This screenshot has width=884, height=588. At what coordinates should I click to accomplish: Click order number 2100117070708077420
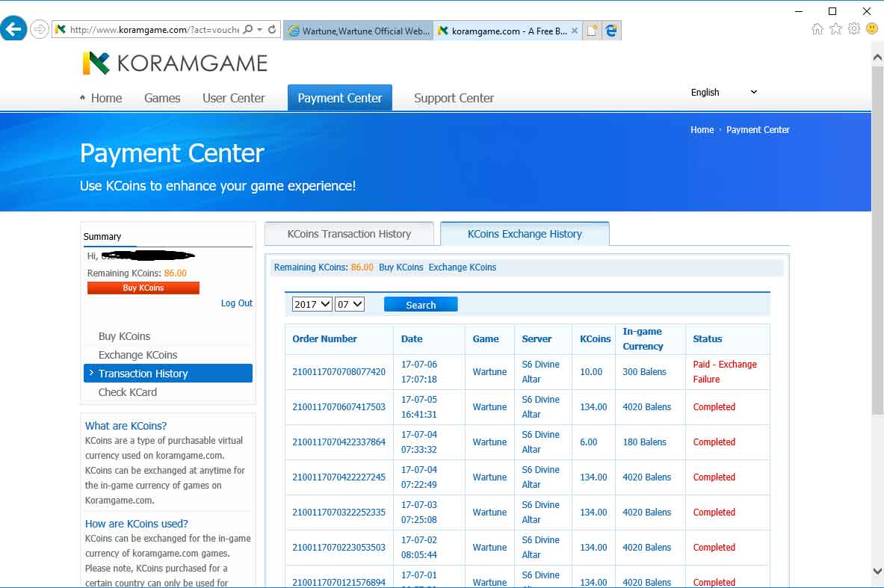click(339, 372)
